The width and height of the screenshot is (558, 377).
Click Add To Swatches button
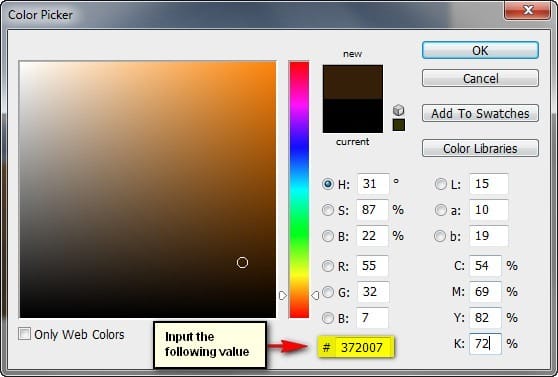tap(480, 113)
